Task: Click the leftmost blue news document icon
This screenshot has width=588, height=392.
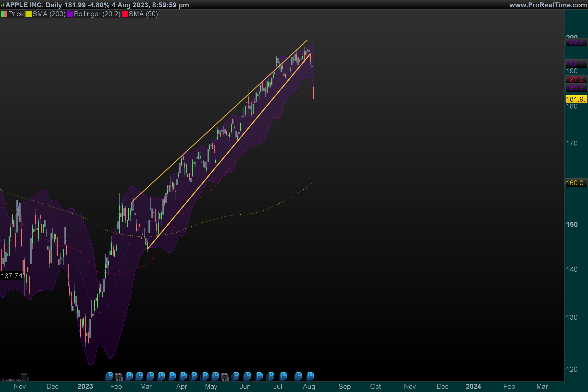Action: (109, 376)
